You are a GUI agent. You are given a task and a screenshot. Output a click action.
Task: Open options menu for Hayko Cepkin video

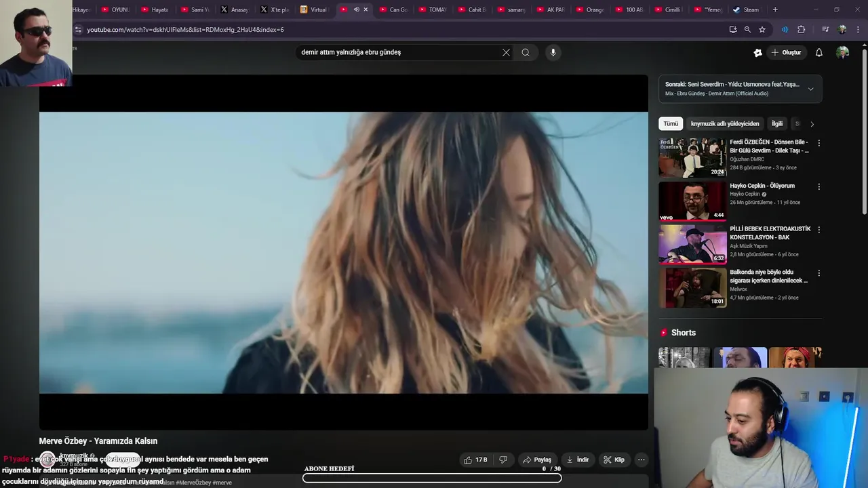click(x=818, y=186)
